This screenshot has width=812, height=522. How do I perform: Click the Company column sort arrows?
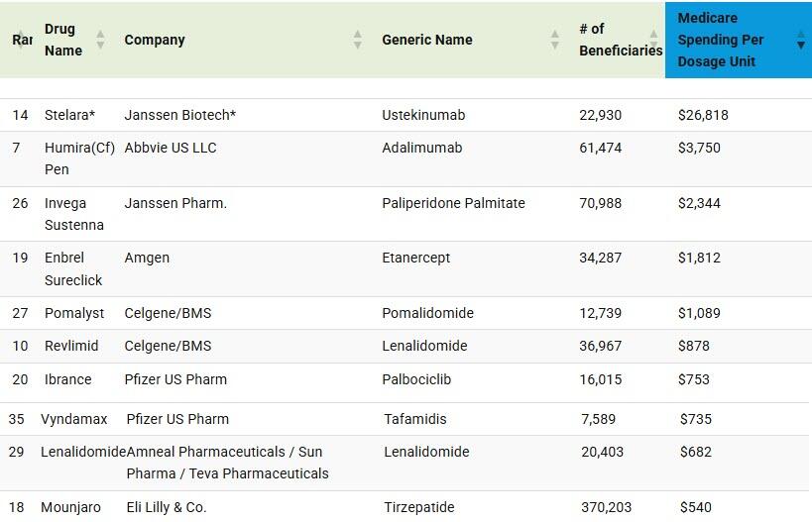358,40
